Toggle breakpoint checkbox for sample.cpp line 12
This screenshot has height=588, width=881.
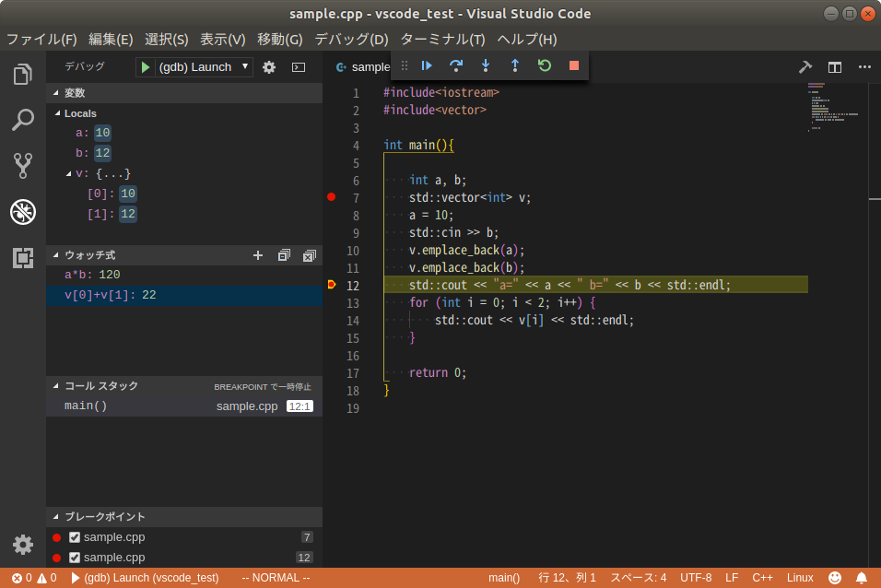(x=74, y=558)
